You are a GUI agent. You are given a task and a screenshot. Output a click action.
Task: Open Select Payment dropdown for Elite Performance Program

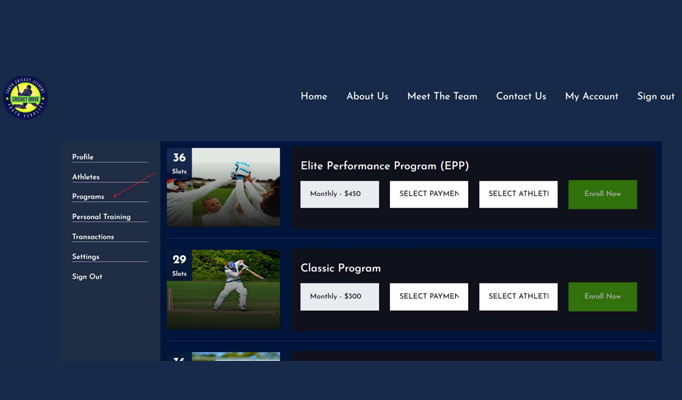429,194
